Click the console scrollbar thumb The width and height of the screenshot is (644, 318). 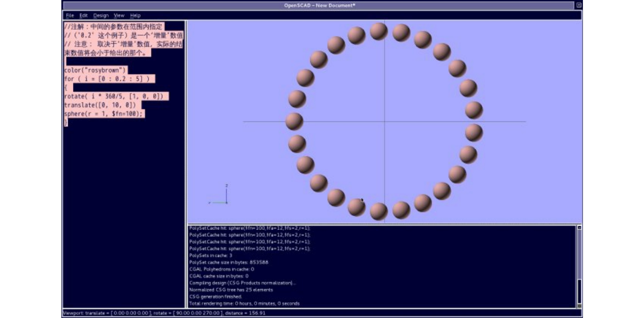point(580,291)
